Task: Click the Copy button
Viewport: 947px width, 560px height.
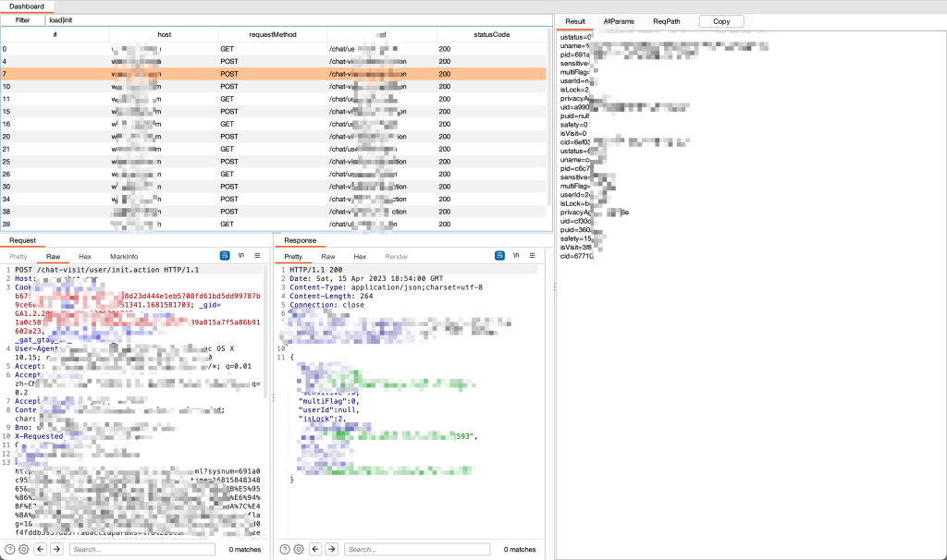Action: (x=721, y=21)
